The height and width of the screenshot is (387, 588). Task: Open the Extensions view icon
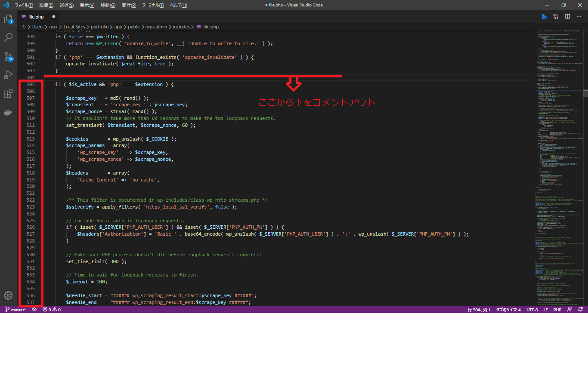click(x=8, y=93)
